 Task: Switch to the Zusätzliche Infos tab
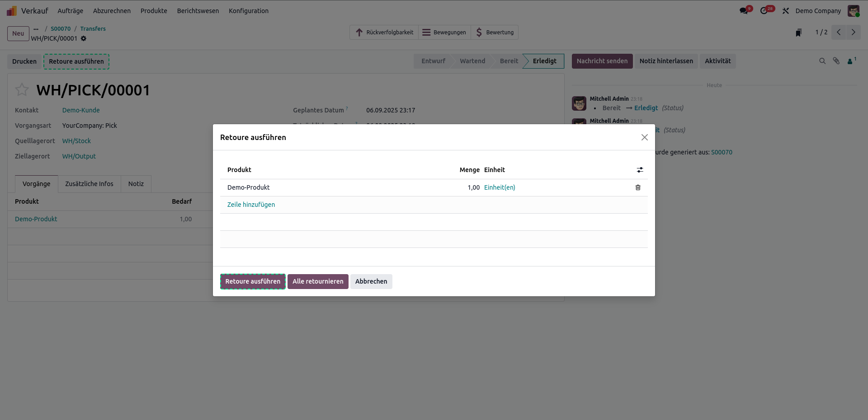(x=89, y=184)
